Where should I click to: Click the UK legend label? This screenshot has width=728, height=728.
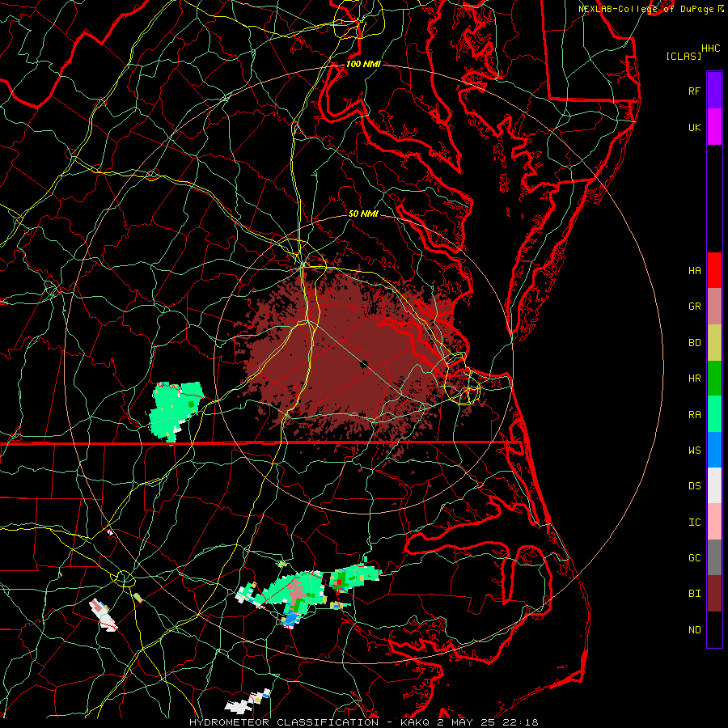point(694,127)
